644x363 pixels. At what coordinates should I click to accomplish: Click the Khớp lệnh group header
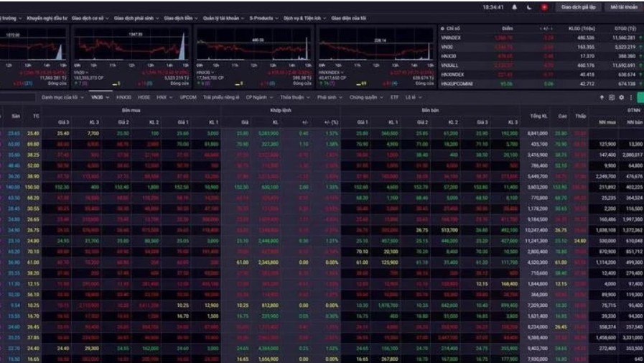tap(281, 111)
